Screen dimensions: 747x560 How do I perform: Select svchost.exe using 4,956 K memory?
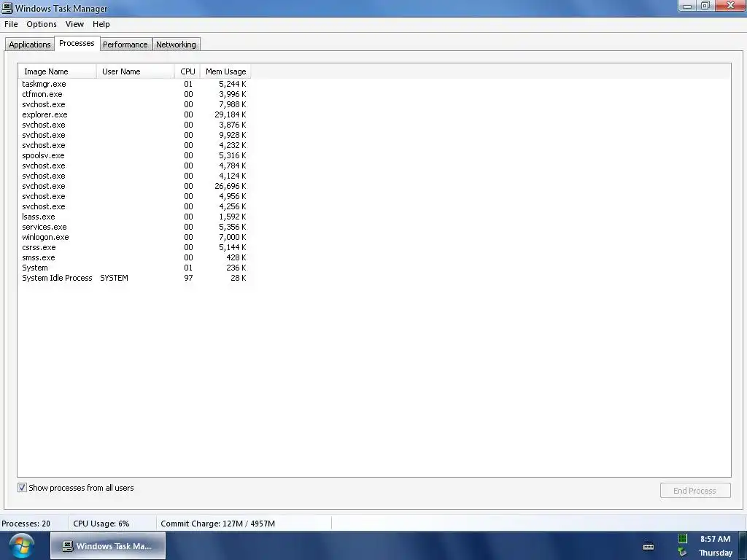coord(134,196)
